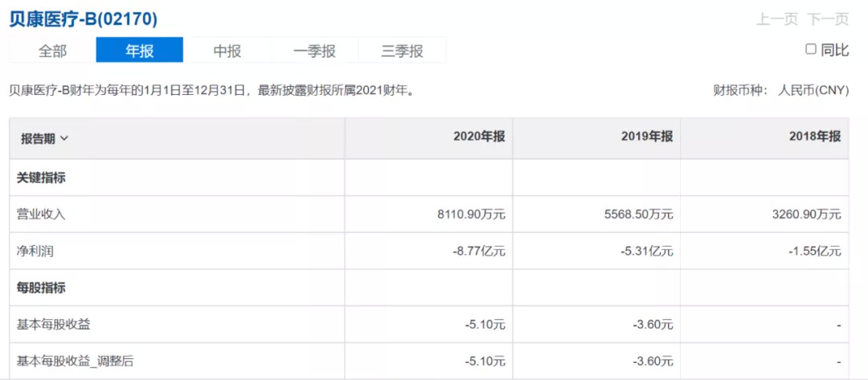868x380 pixels.
Task: Click the 营业收入 row label
Action: coord(41,215)
